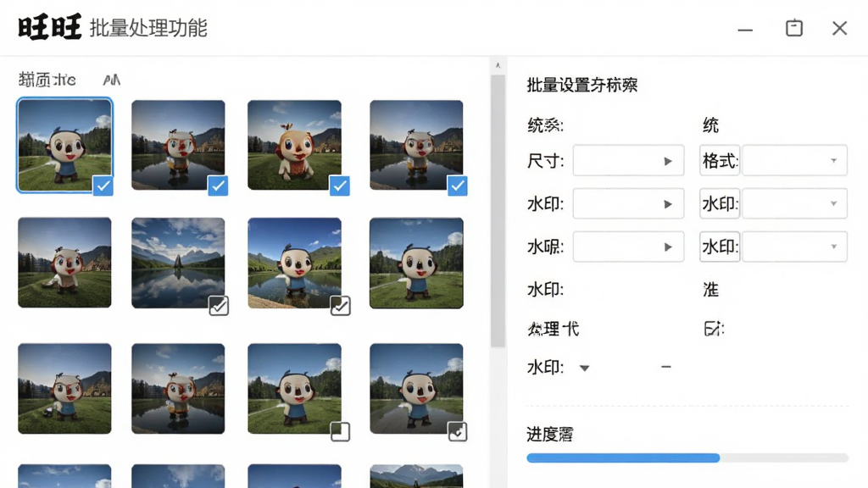Viewport: 868px width, 488px height.
Task: Click the 尺寸: label
Action: click(545, 161)
